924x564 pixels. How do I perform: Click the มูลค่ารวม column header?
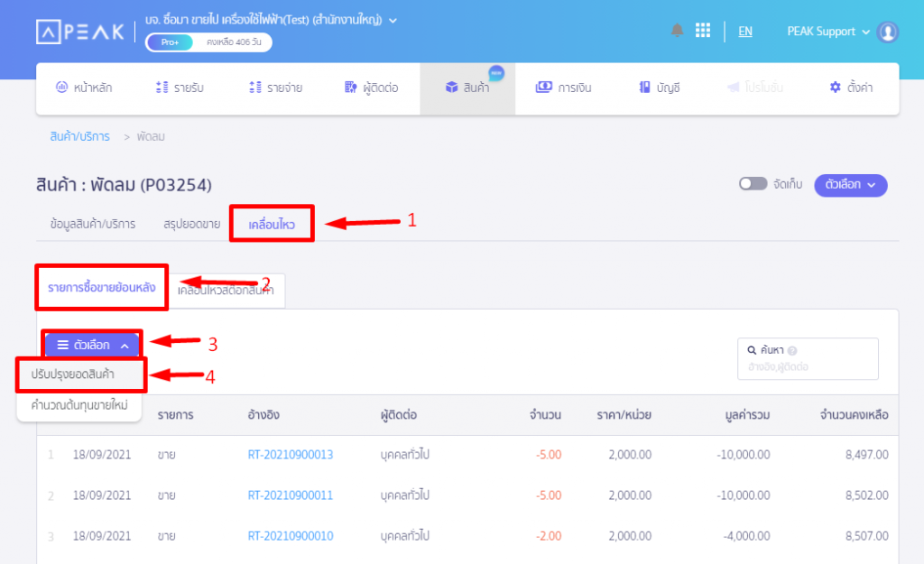click(747, 415)
